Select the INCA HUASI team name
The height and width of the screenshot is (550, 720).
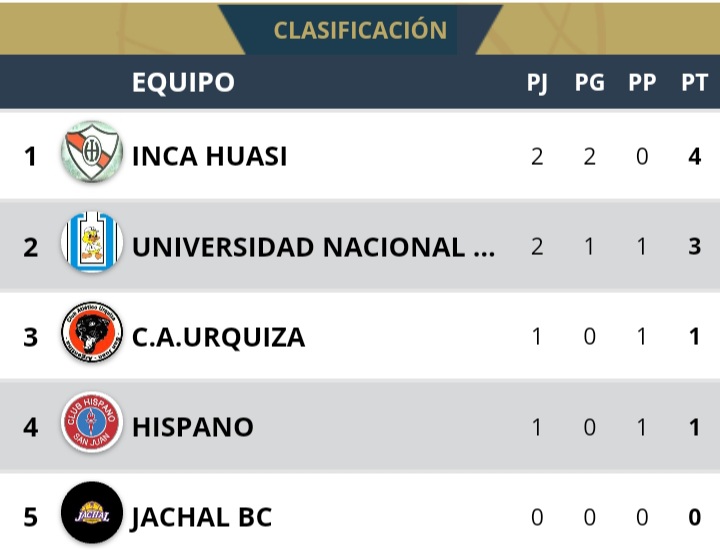pyautogui.click(x=210, y=156)
